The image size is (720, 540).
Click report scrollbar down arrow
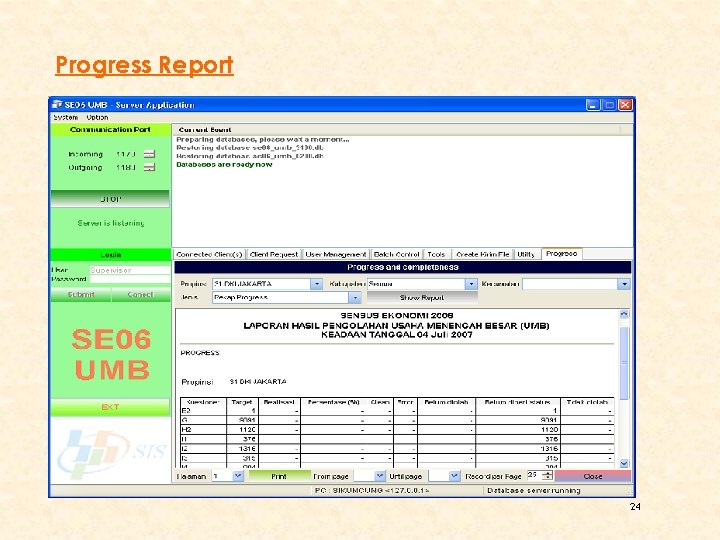point(624,463)
